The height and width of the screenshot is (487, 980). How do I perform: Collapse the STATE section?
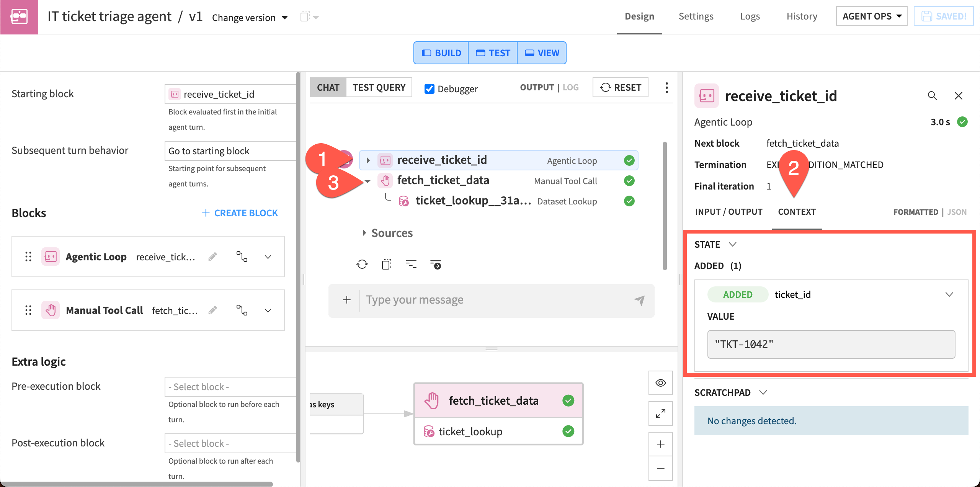[x=733, y=244]
